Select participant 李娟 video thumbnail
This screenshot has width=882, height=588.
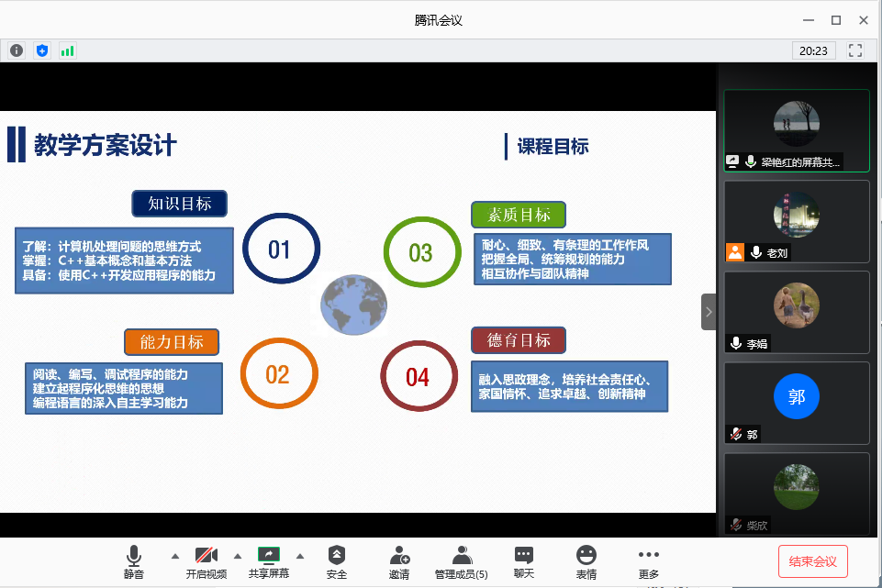tap(796, 312)
